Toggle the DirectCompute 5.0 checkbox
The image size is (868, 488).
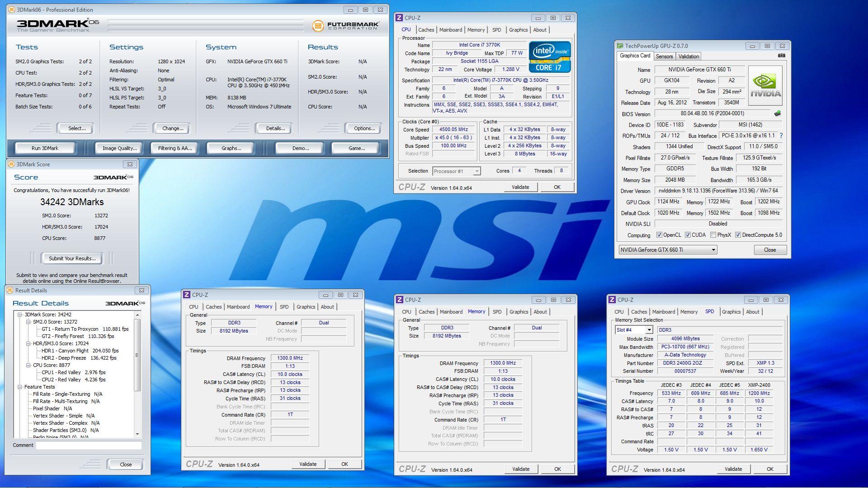[x=738, y=235]
